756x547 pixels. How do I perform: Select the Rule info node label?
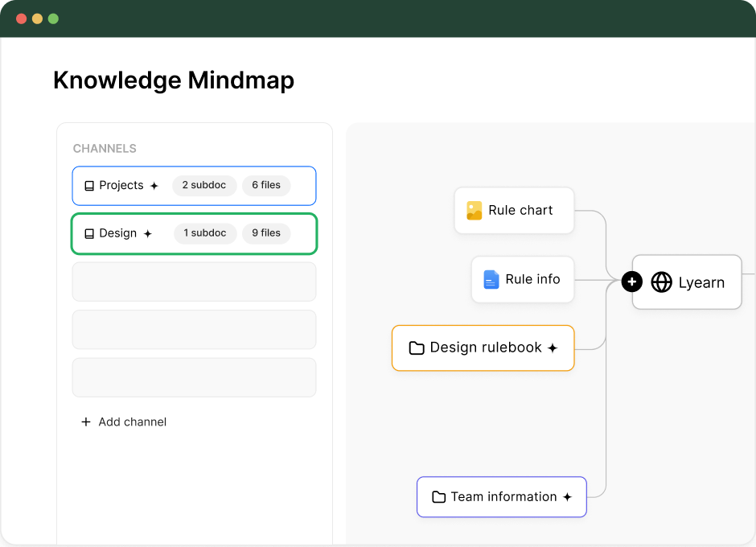[532, 279]
